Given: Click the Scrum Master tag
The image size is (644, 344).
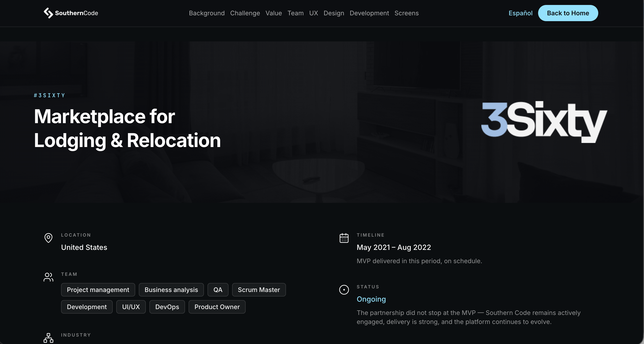Looking at the screenshot, I should pos(259,290).
